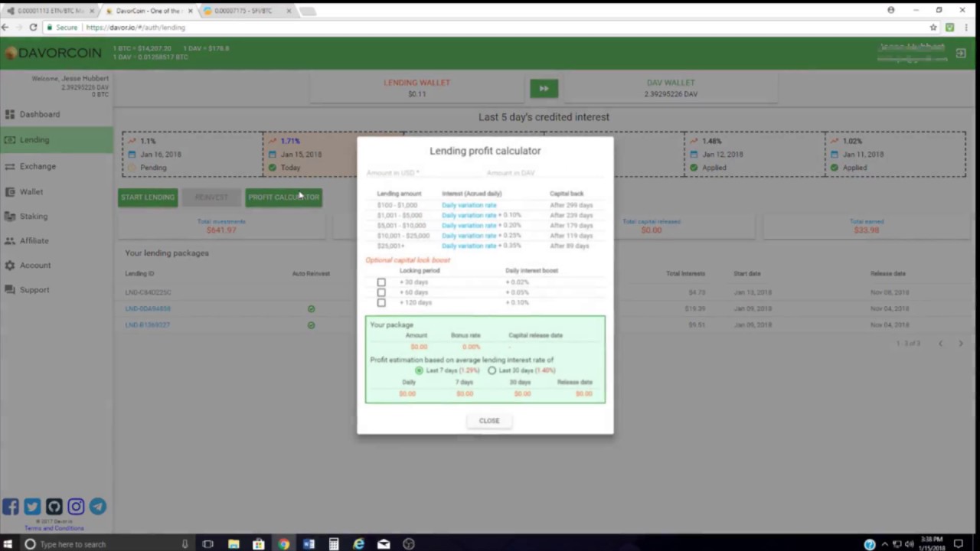980x551 pixels.
Task: Click the Jan 12, 2018 interest card
Action: (x=754, y=155)
